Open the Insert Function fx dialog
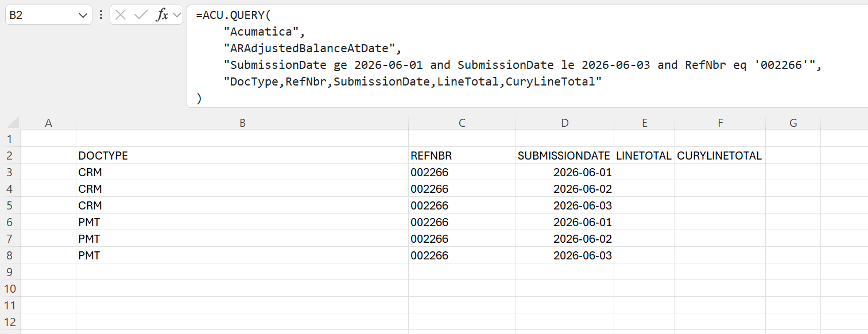This screenshot has height=334, width=868. [162, 15]
